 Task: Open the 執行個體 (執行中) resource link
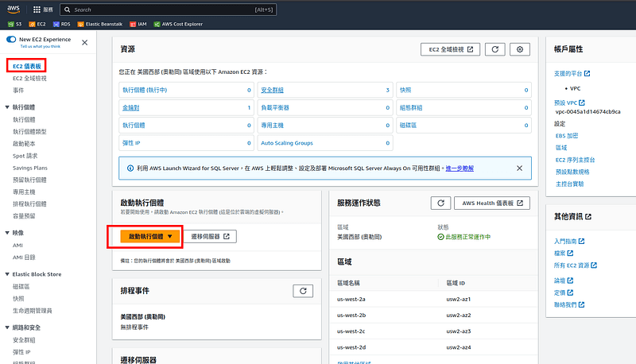click(145, 90)
